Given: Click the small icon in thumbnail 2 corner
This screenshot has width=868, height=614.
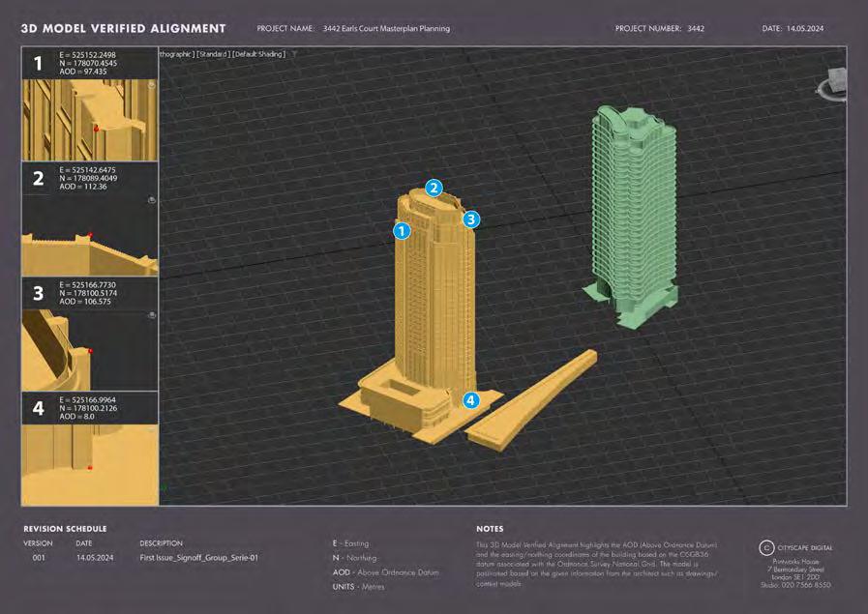Looking at the screenshot, I should click(152, 200).
